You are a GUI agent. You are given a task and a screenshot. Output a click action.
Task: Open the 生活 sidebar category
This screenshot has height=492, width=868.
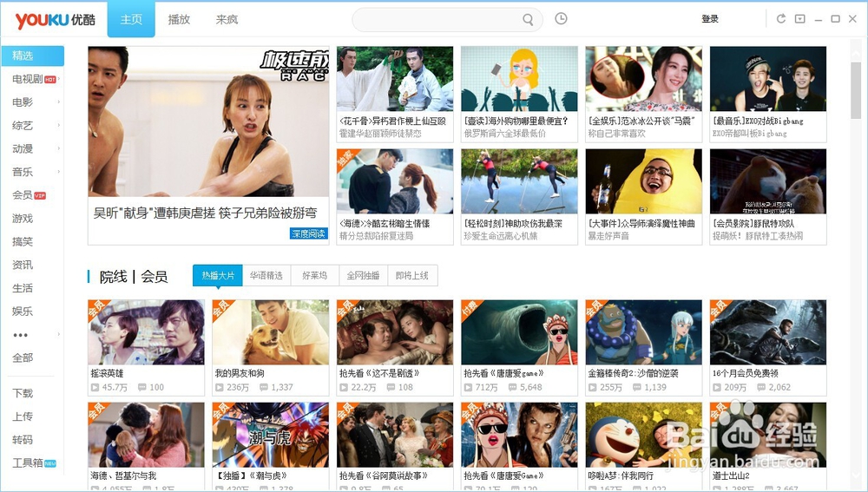[x=23, y=288]
